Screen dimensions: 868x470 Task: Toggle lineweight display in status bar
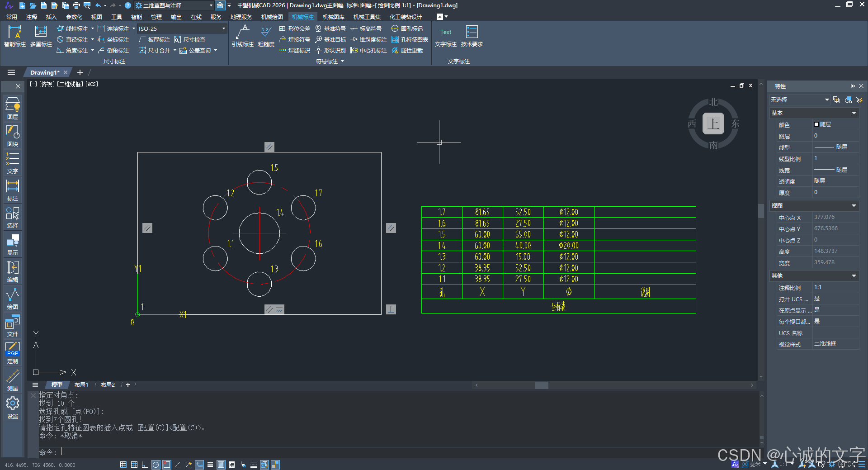(210, 465)
